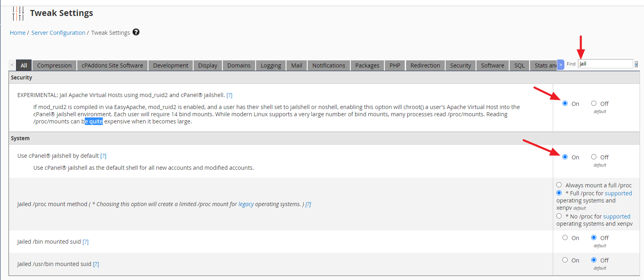
Task: Click the Find search input field
Action: pos(605,64)
